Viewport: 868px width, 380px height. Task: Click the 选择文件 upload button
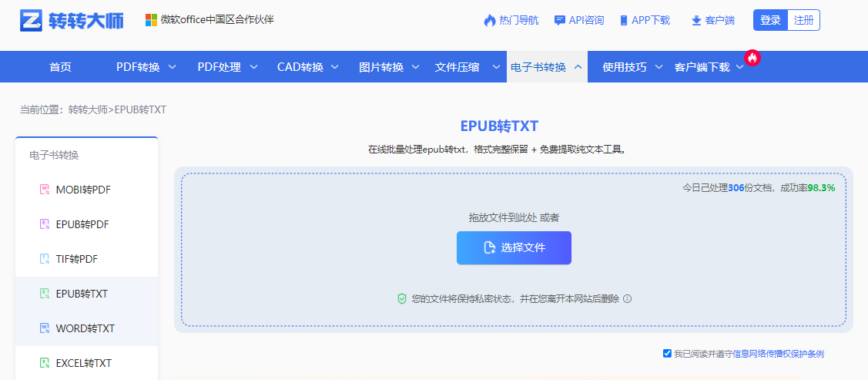coord(514,247)
